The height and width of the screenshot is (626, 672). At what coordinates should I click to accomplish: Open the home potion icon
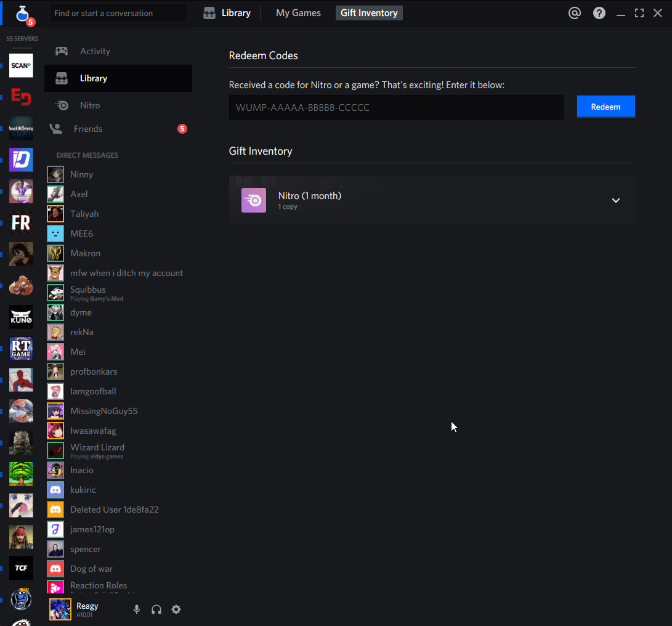[22, 14]
